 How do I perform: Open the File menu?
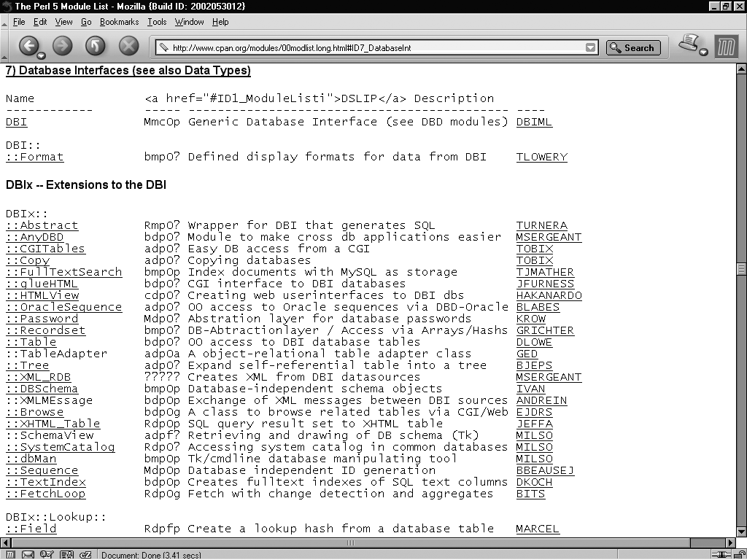coord(19,22)
